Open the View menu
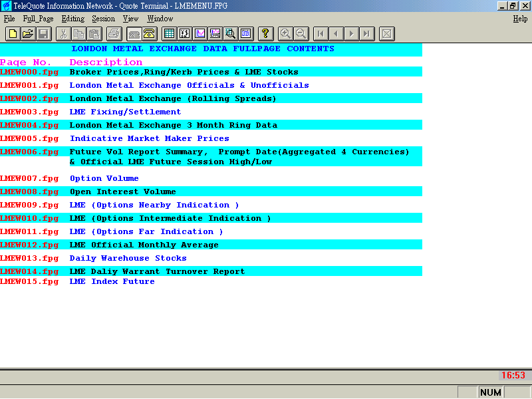Screen dimensions: 532x399 pos(130,19)
